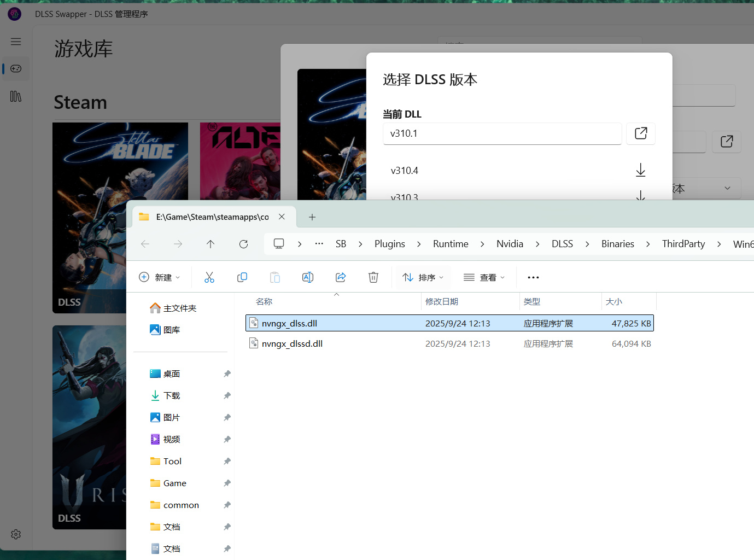
Task: Refresh the File Explorer folder
Action: (x=243, y=244)
